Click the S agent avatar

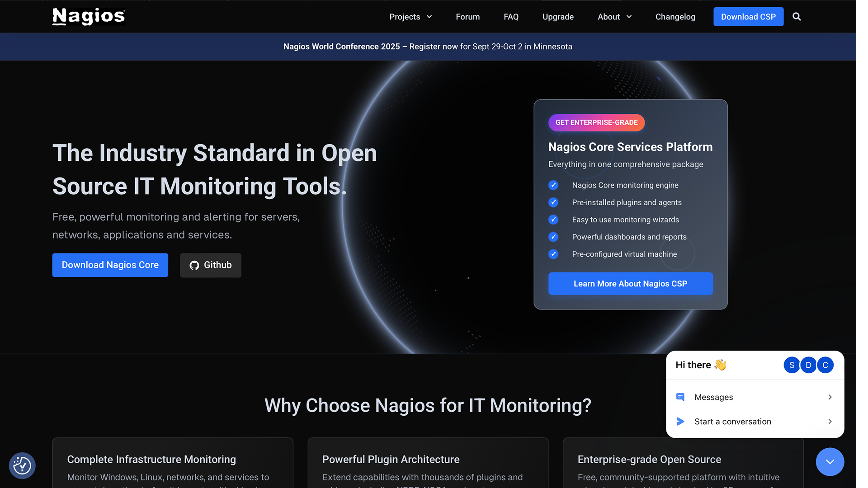[792, 365]
